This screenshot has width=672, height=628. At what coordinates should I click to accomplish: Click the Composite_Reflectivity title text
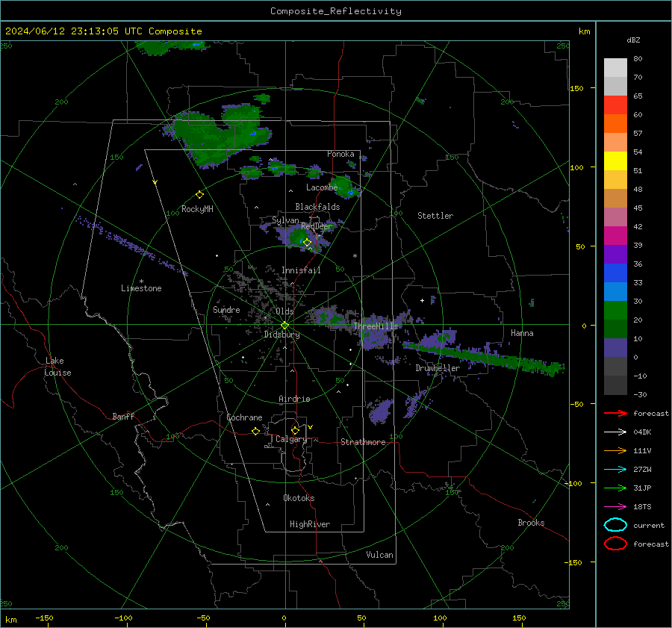point(335,11)
